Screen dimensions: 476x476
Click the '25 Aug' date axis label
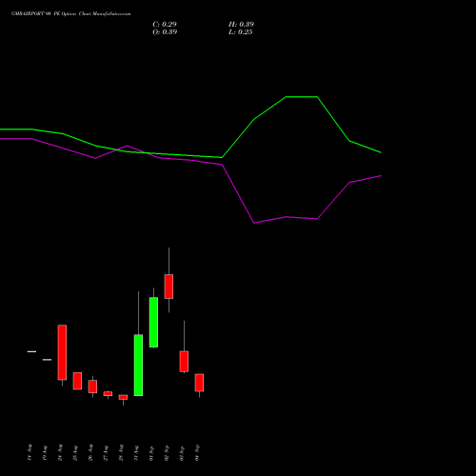[x=75, y=453]
